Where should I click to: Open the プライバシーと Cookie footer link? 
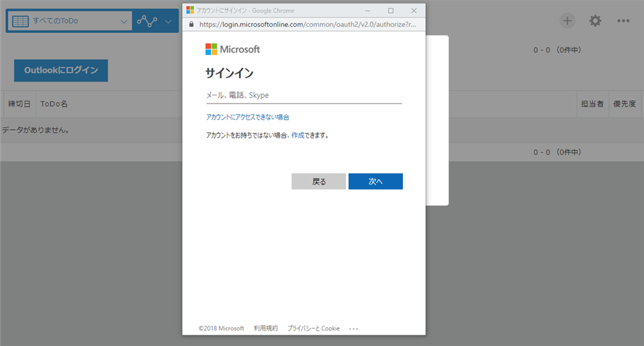(314, 329)
